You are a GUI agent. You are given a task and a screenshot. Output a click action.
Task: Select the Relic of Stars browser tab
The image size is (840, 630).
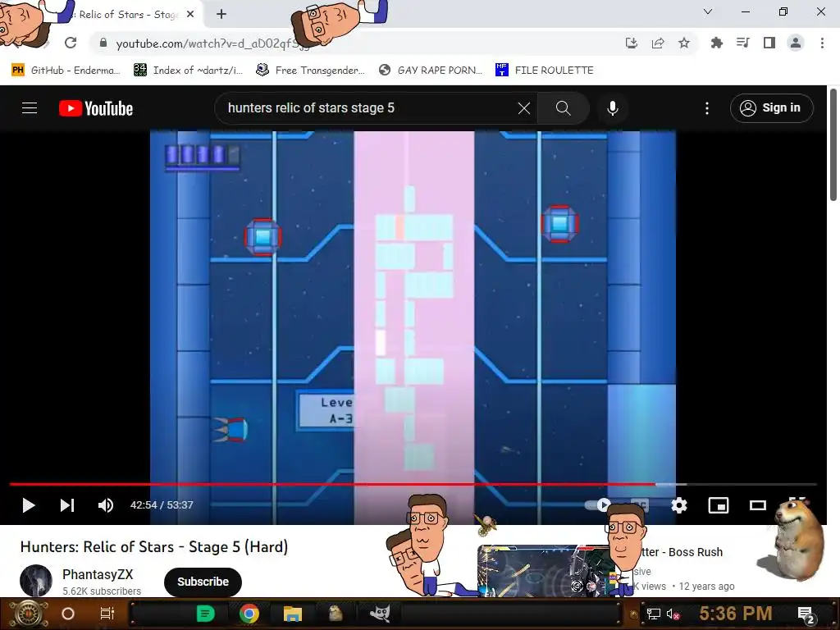tap(126, 15)
